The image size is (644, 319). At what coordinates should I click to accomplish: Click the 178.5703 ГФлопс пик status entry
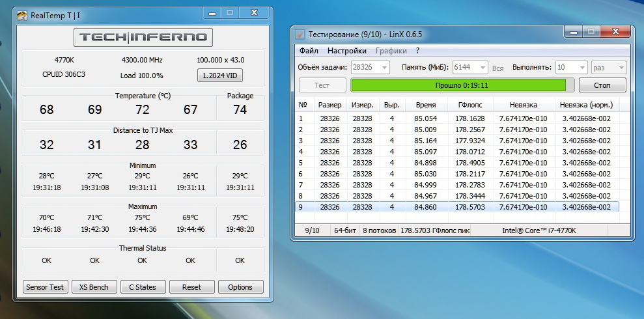pyautogui.click(x=435, y=230)
